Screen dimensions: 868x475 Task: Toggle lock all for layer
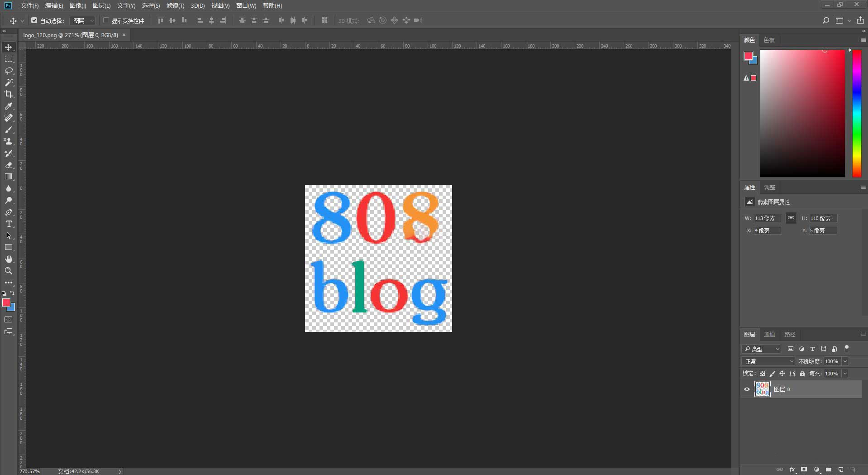pos(802,374)
